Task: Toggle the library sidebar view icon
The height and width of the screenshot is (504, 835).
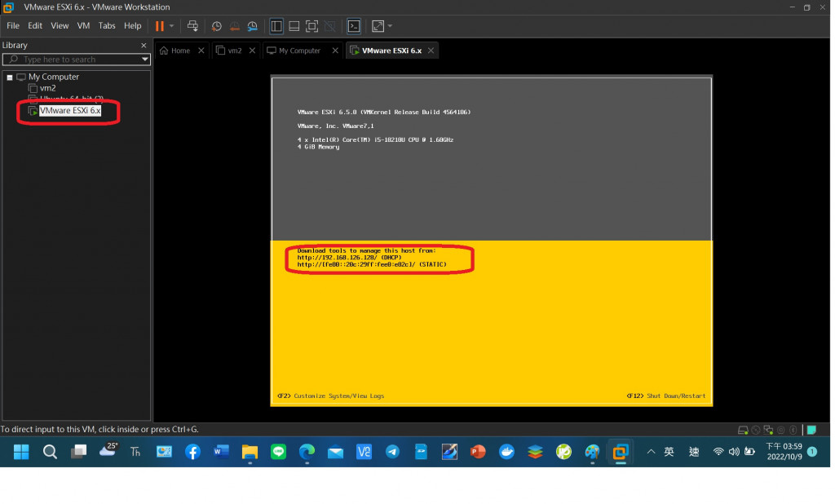Action: pyautogui.click(x=276, y=26)
